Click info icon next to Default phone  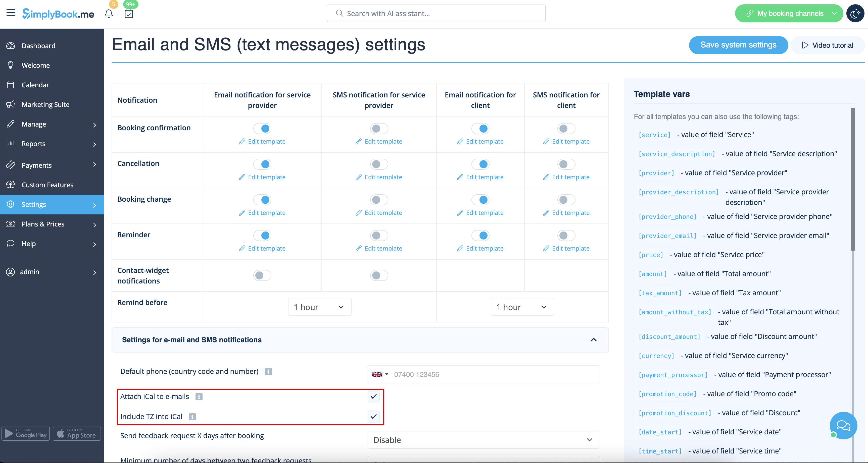pyautogui.click(x=268, y=371)
